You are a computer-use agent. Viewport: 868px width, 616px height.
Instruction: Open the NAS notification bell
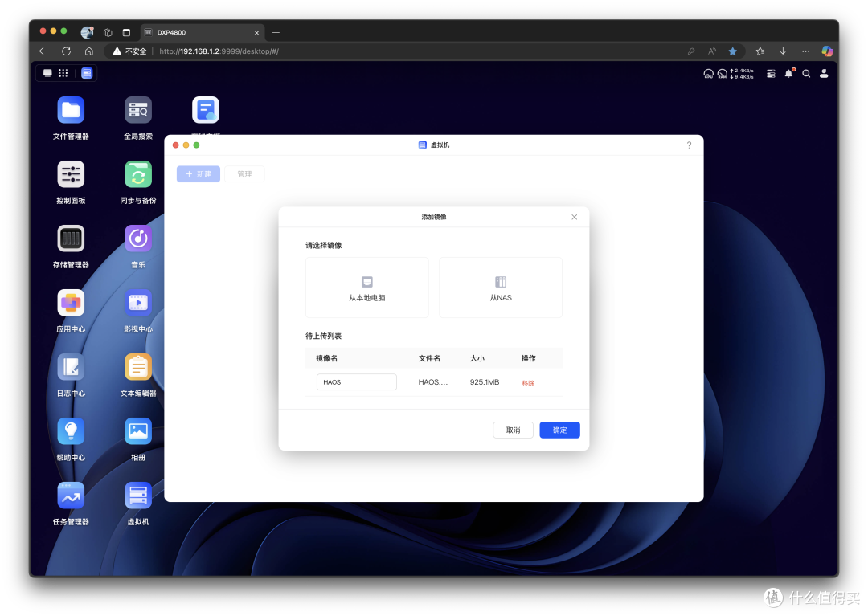pos(789,74)
